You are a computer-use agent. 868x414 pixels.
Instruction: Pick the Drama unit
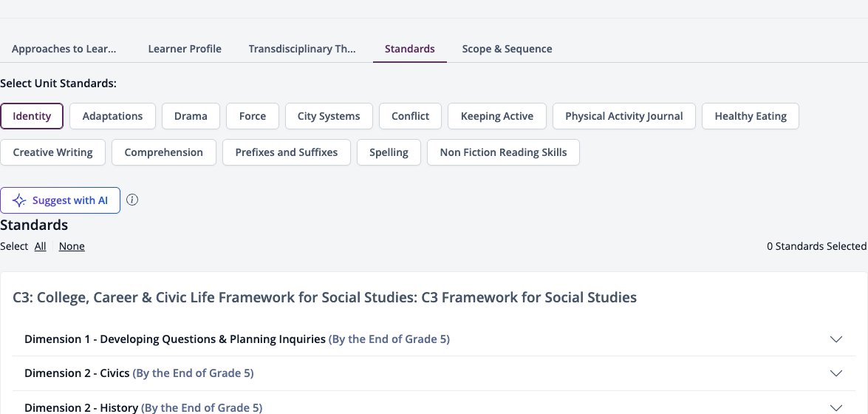[x=191, y=116]
